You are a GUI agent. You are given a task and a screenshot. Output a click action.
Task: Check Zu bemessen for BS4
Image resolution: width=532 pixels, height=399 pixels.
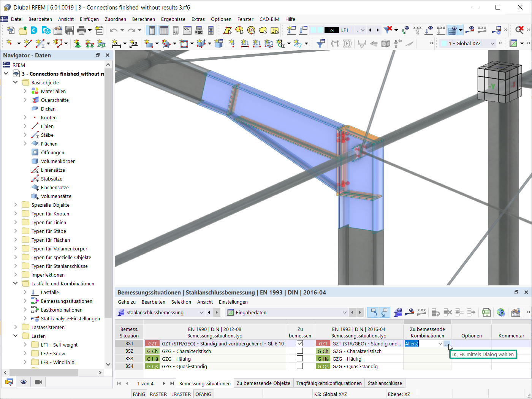tap(300, 366)
